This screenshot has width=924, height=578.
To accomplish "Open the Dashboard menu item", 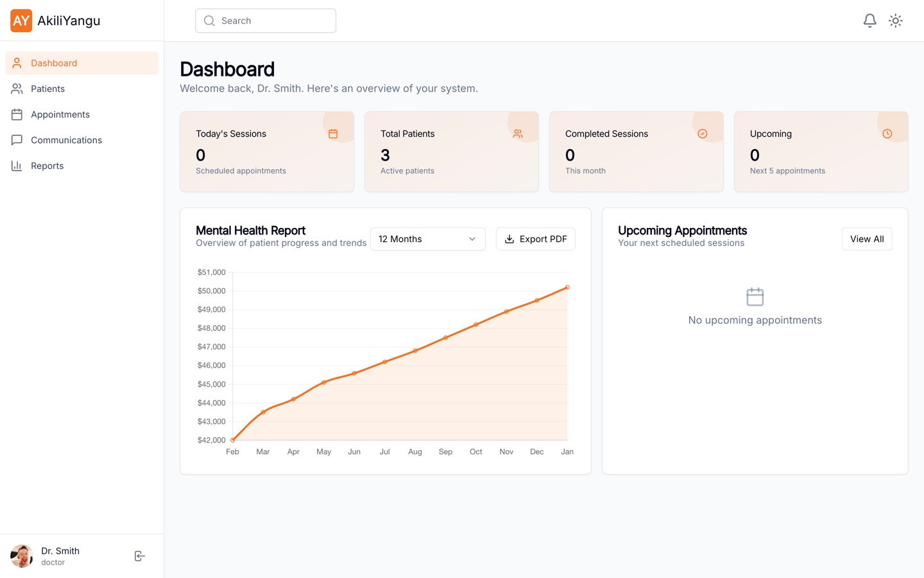I will tap(81, 63).
